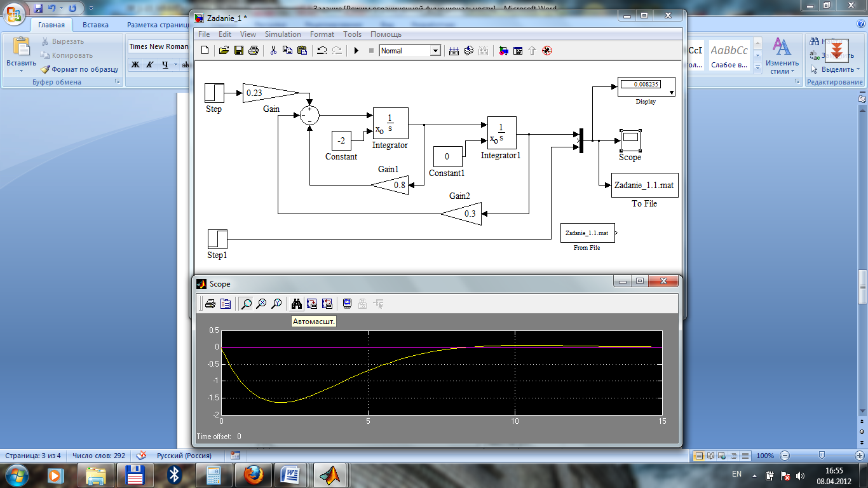Image resolution: width=868 pixels, height=488 pixels.
Task: Undo last action in Simulink
Action: pos(322,51)
